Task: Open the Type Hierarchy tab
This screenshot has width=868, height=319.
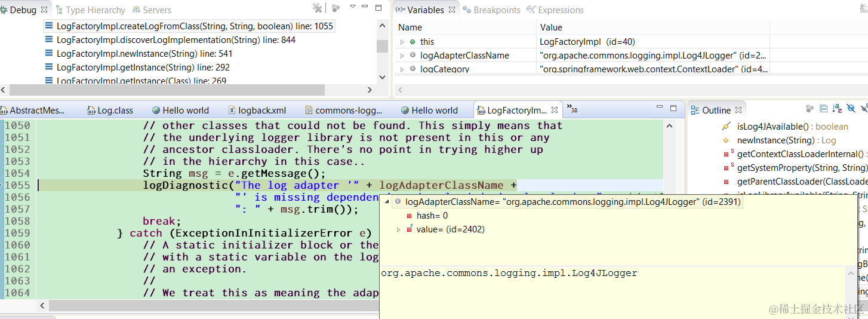Action: (x=90, y=10)
